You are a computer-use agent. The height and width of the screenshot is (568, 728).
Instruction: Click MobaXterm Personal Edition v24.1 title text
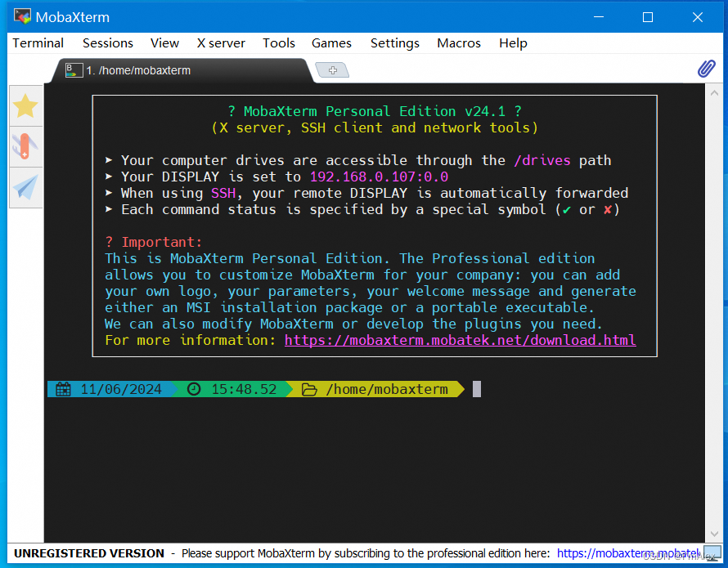click(x=374, y=111)
